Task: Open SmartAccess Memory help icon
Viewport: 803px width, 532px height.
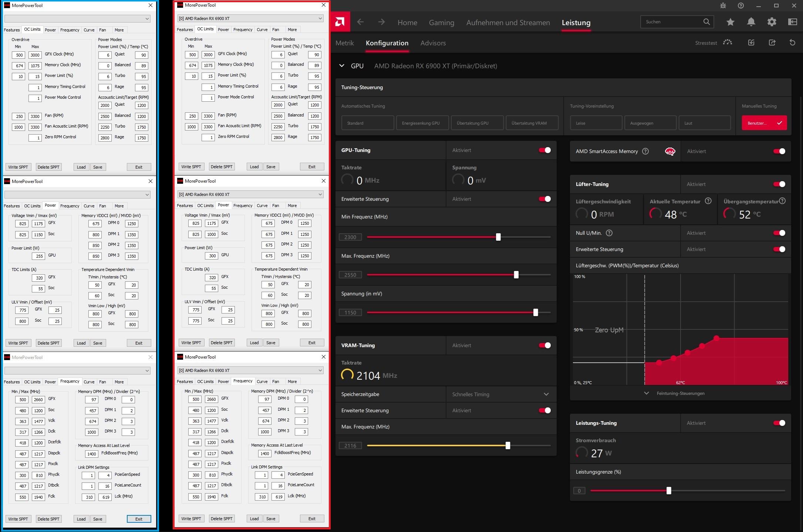Action: click(x=645, y=151)
